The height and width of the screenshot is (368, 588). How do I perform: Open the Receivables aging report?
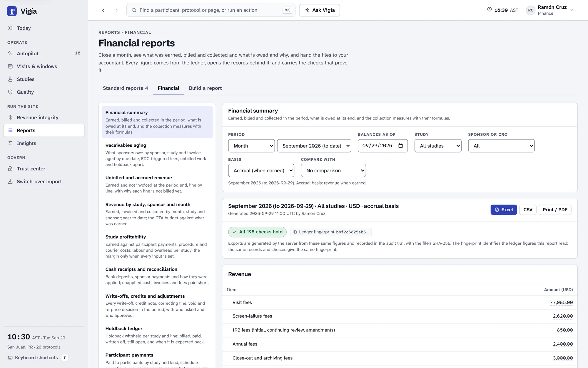tap(157, 155)
